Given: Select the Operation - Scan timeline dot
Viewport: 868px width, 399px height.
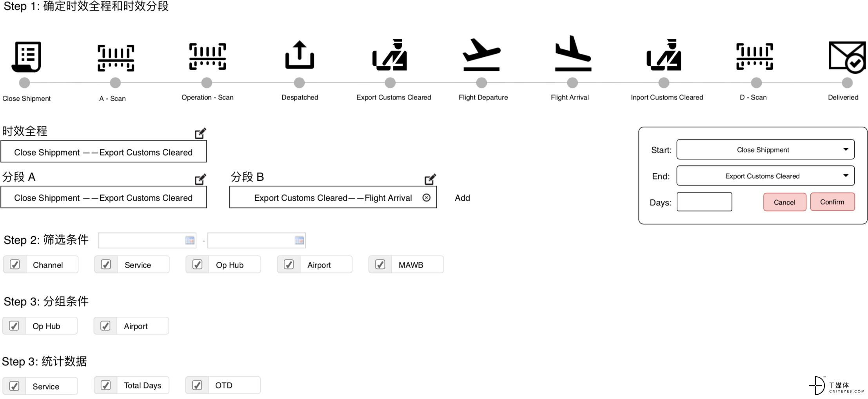Looking at the screenshot, I should 207,83.
